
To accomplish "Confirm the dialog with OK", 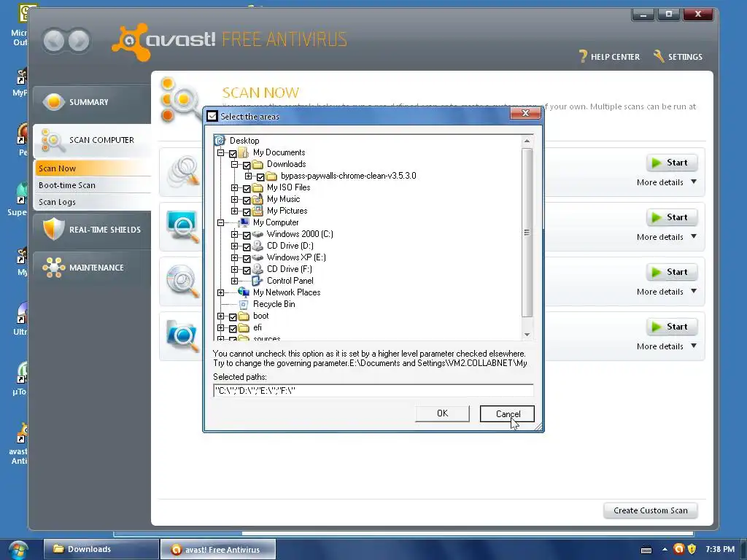I will [x=442, y=413].
